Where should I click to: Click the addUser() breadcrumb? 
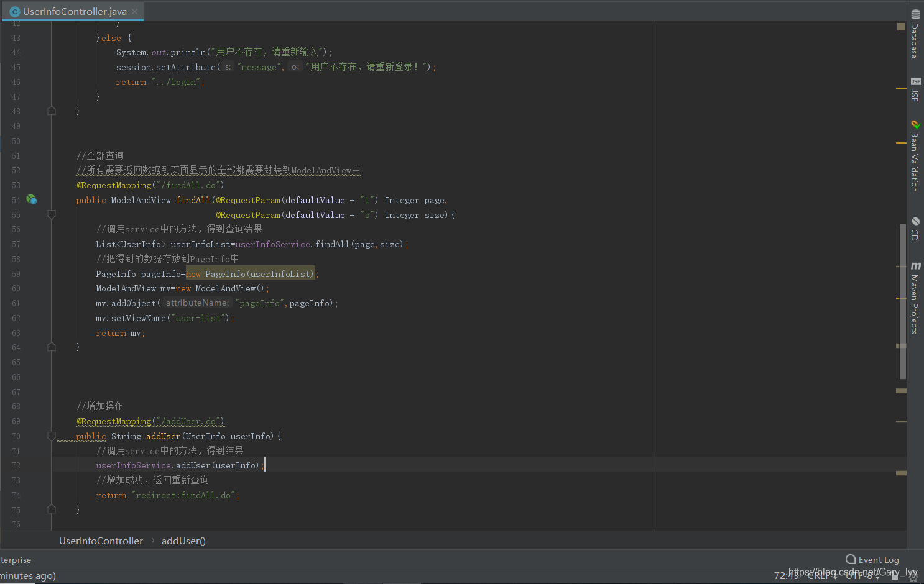coord(183,541)
